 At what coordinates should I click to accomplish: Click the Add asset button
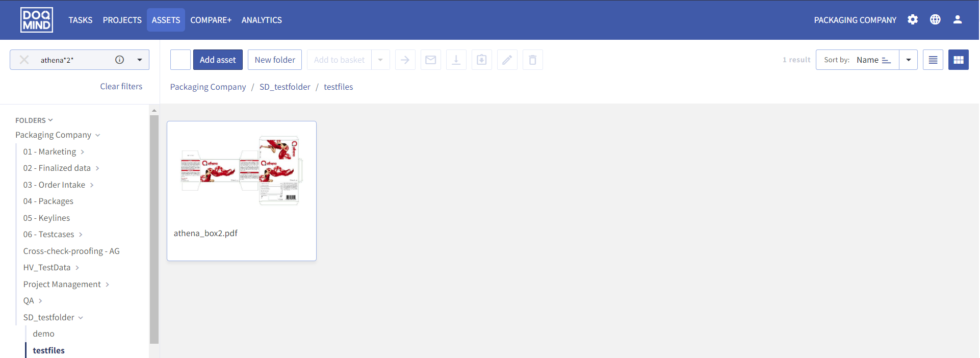pyautogui.click(x=218, y=60)
